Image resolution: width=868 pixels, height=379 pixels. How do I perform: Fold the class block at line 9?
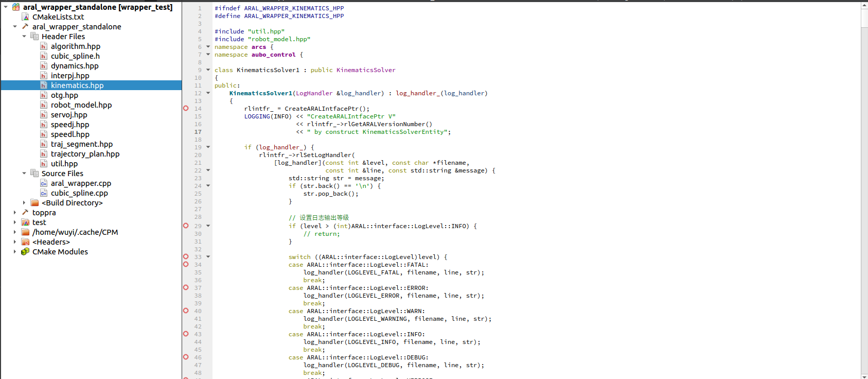point(208,70)
